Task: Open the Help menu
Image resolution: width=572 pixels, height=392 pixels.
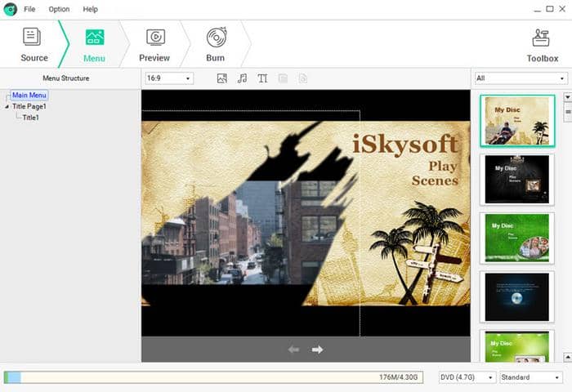Action: tap(90, 9)
